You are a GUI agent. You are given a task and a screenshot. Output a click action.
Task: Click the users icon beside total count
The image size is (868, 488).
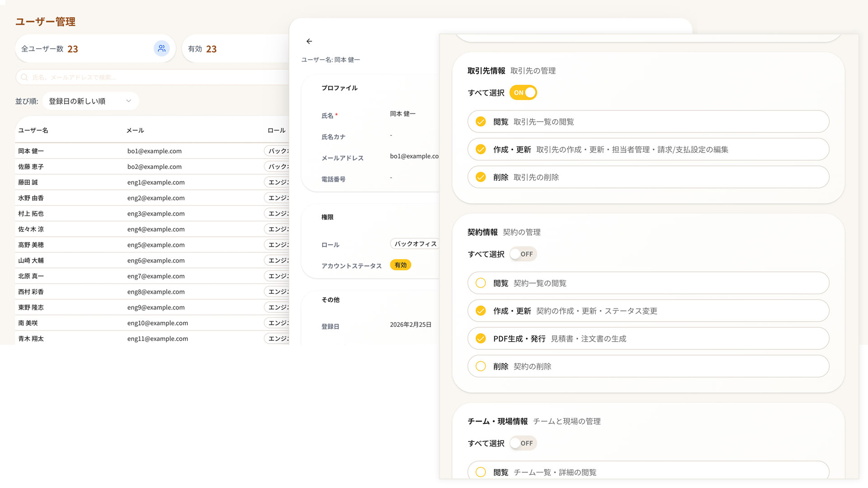(161, 48)
